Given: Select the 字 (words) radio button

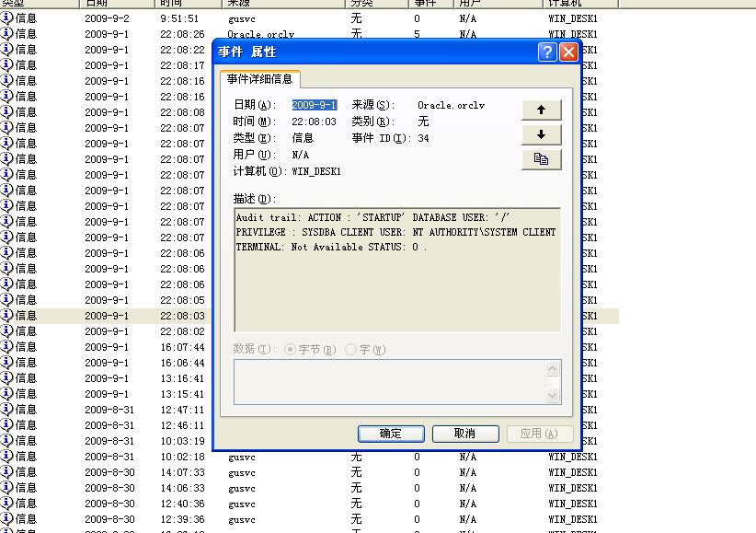Looking at the screenshot, I should click(351, 350).
